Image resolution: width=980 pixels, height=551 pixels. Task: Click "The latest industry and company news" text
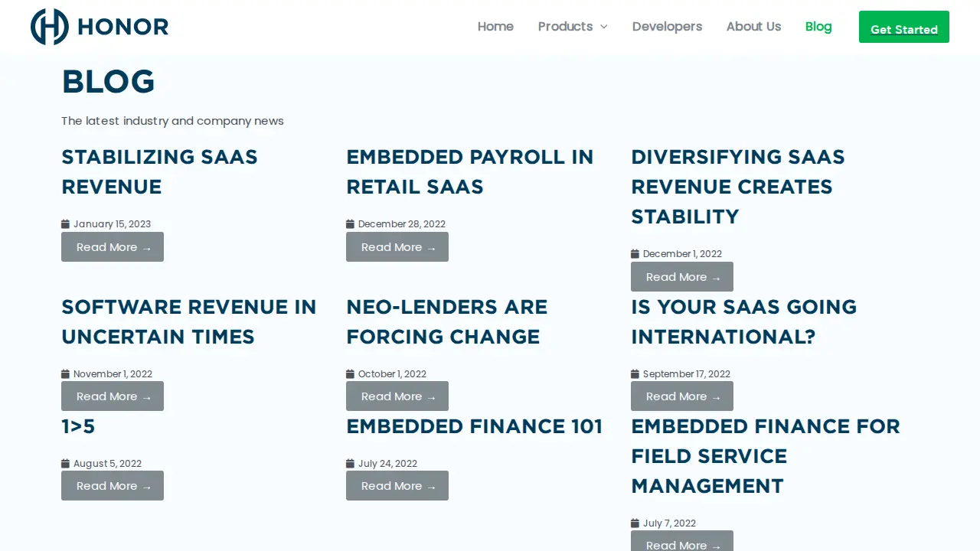click(x=172, y=121)
